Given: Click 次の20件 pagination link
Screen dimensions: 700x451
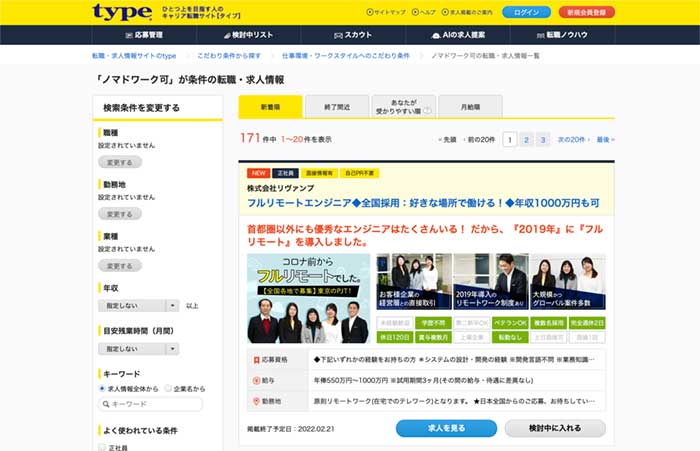Looking at the screenshot, I should click(x=574, y=139).
